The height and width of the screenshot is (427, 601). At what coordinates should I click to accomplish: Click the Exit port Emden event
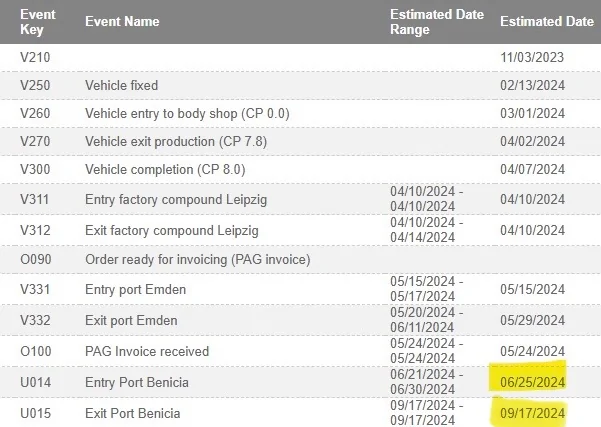click(132, 321)
